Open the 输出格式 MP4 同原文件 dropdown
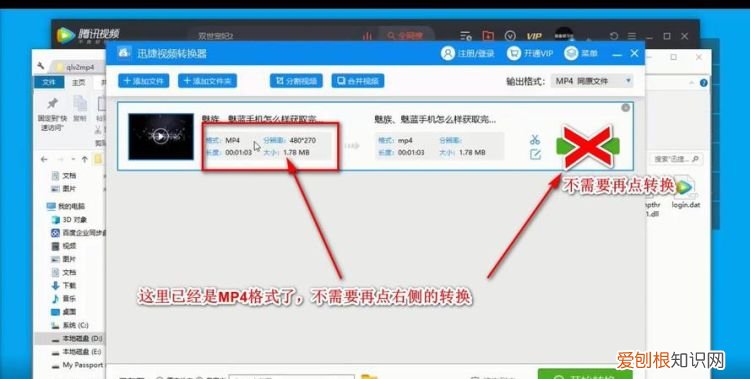 pos(592,81)
